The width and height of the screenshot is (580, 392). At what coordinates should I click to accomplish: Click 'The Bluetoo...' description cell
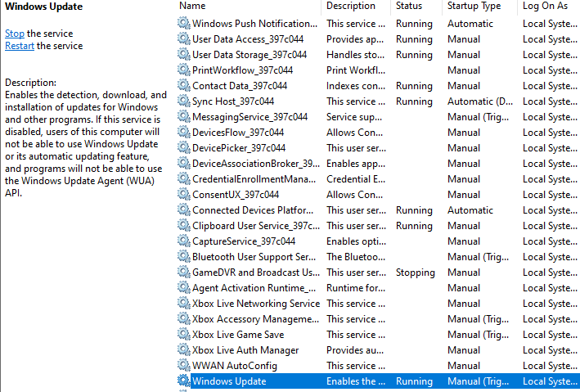[356, 257]
